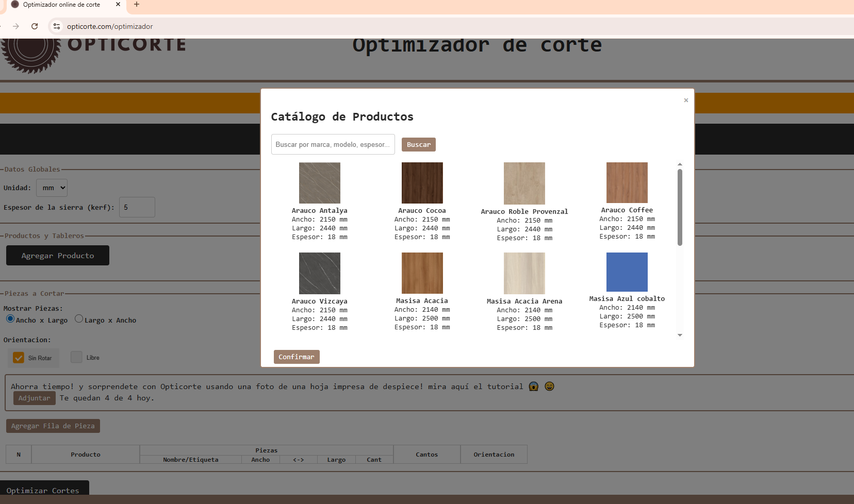854x504 pixels.
Task: Click the shocked face emoji in the banner
Action: tap(534, 386)
